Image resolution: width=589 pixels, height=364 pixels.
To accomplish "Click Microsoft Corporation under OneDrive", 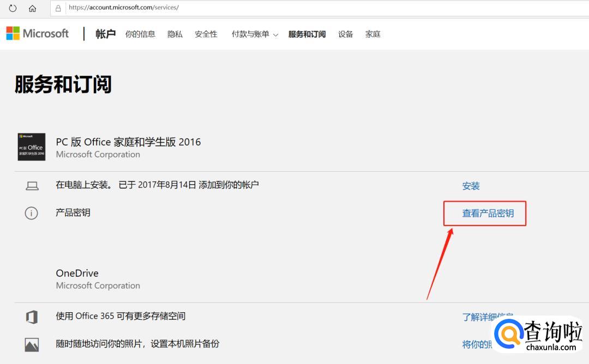I will (x=98, y=286).
